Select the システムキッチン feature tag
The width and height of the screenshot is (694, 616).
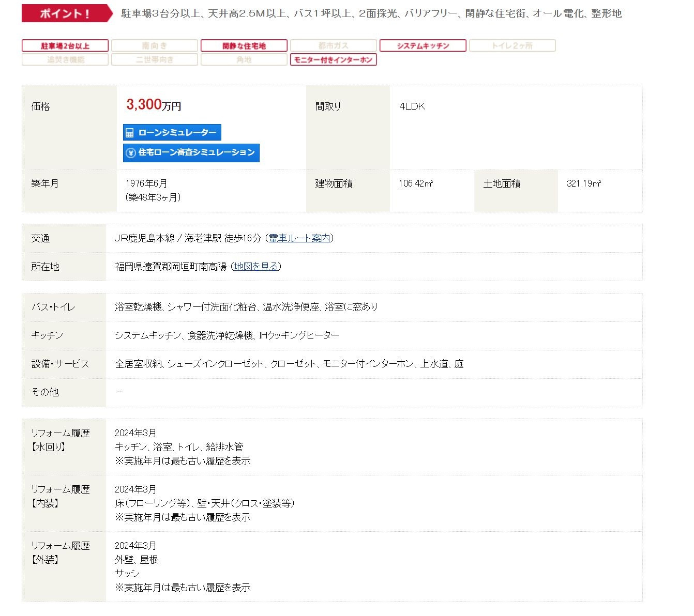pos(423,46)
